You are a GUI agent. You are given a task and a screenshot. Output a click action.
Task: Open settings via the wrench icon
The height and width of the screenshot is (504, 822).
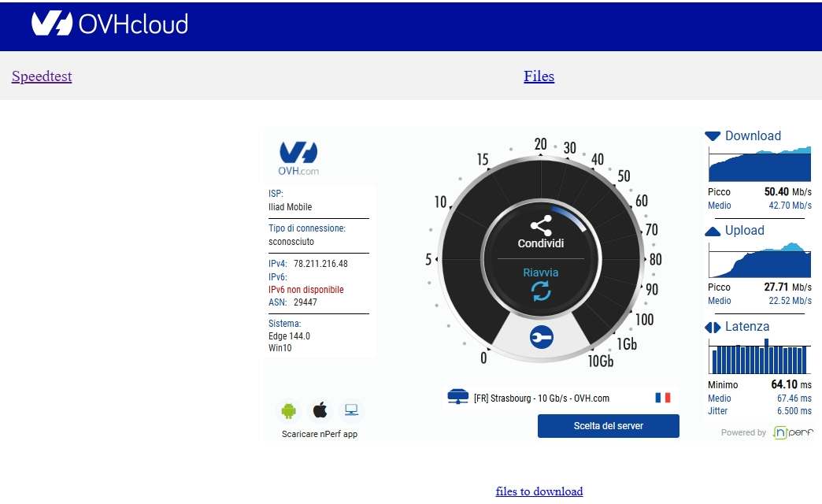click(x=542, y=337)
